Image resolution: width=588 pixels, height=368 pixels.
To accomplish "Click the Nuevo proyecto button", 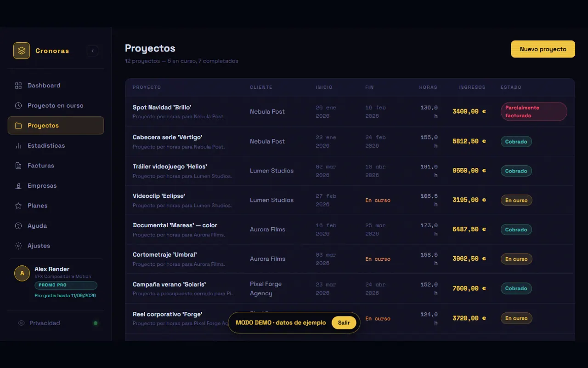I will click(x=543, y=49).
